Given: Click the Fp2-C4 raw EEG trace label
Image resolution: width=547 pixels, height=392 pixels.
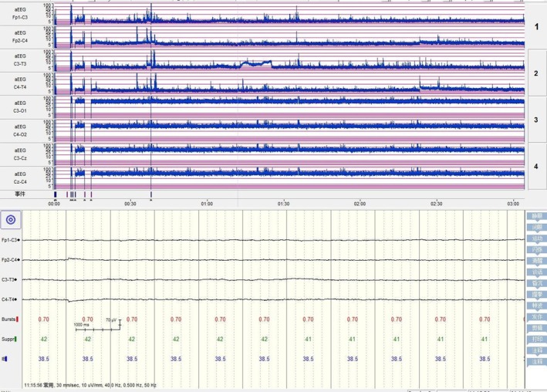Looking at the screenshot, I should point(11,260).
